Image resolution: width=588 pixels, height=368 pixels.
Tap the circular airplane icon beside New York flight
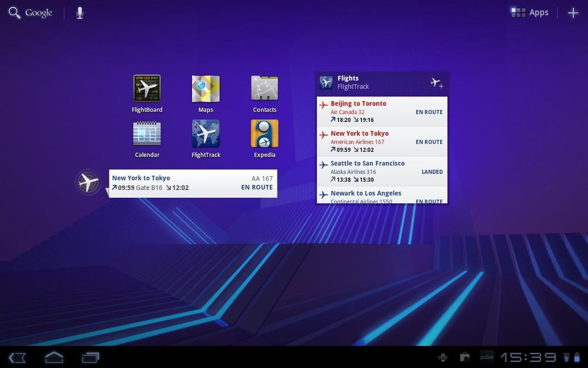click(x=88, y=182)
